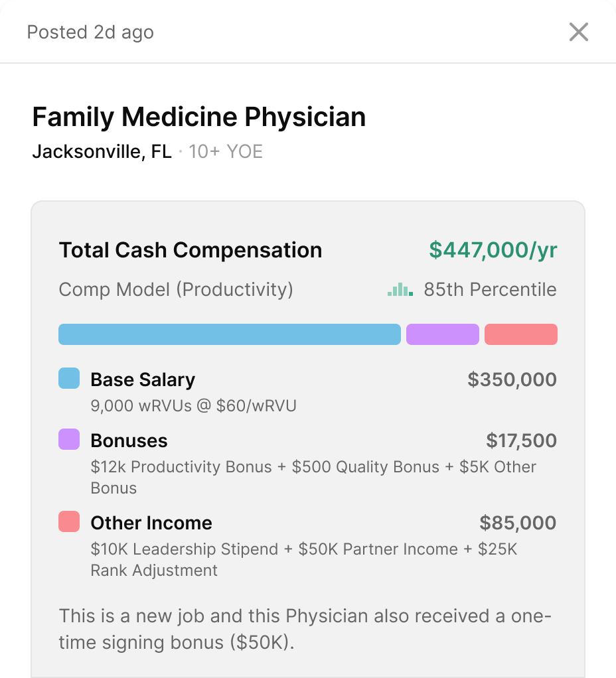
Task: Click the Bonuses heading
Action: 129,441
